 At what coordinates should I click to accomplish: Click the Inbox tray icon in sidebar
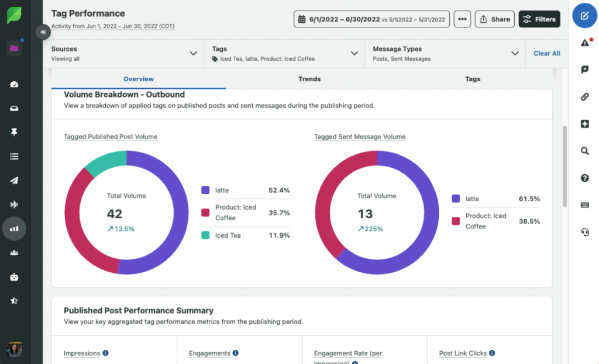(x=15, y=109)
